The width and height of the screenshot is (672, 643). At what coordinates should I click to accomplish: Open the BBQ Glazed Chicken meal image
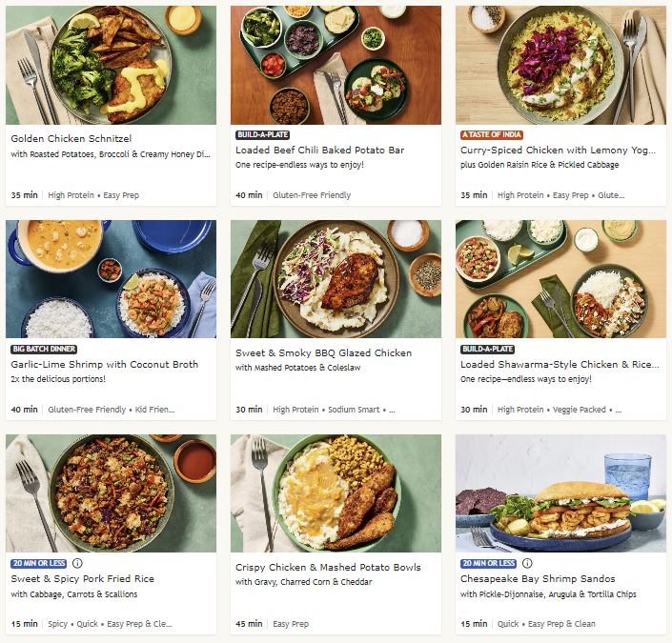click(x=336, y=279)
